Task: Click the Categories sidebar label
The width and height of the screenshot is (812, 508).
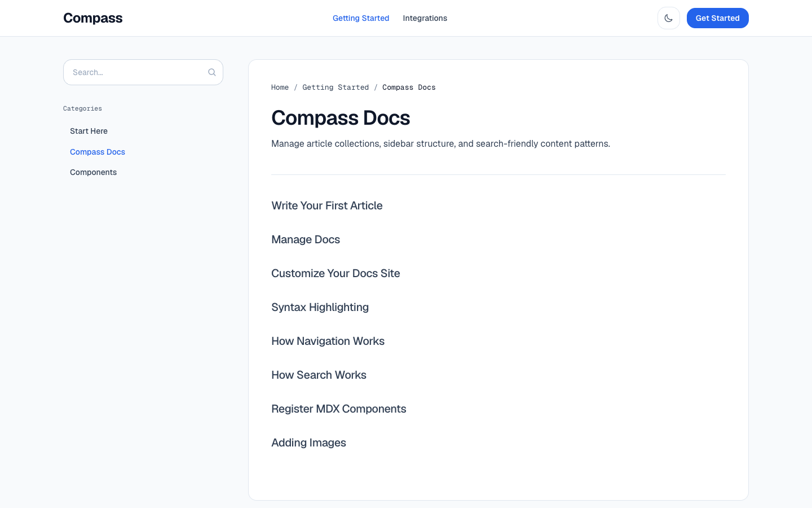Action: [x=82, y=108]
